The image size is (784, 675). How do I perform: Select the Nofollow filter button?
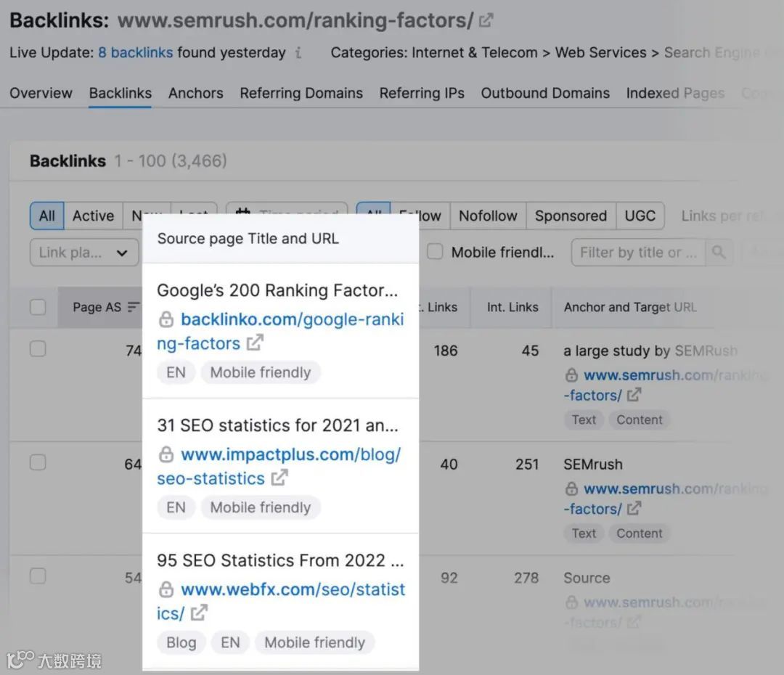[x=488, y=216]
